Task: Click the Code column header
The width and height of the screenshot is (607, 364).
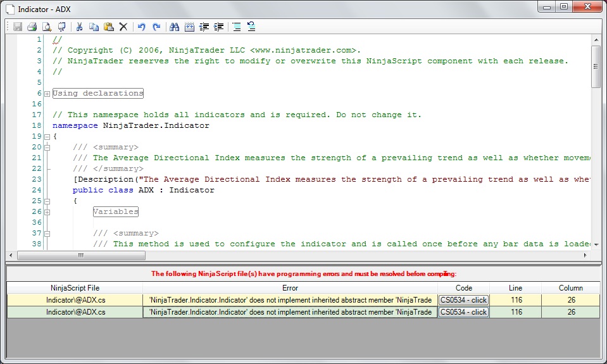Action: [463, 287]
